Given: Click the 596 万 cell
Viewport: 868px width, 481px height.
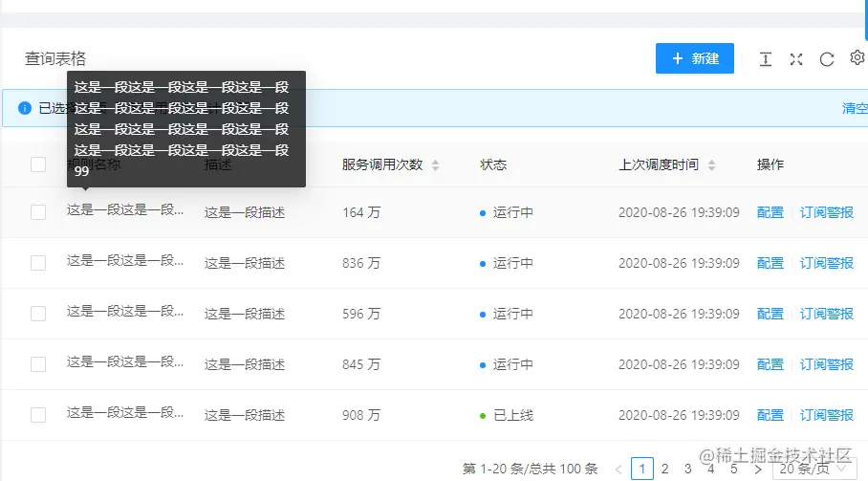Looking at the screenshot, I should [x=361, y=314].
